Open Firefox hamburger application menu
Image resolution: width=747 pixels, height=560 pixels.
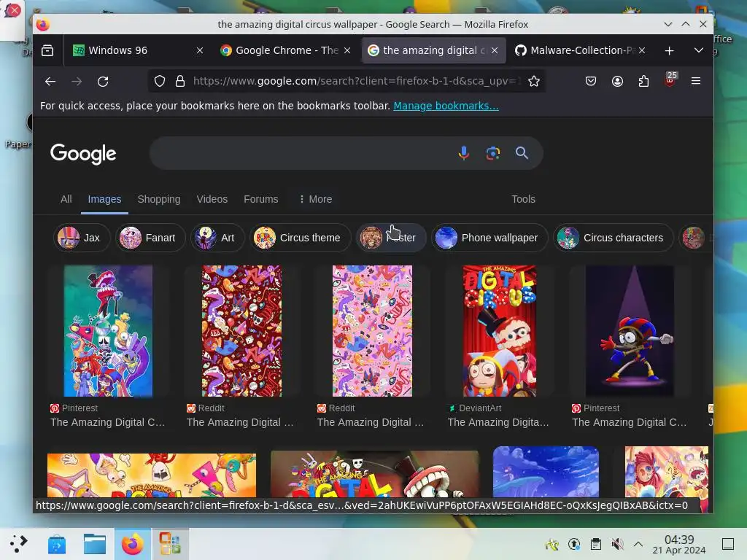[x=695, y=82]
